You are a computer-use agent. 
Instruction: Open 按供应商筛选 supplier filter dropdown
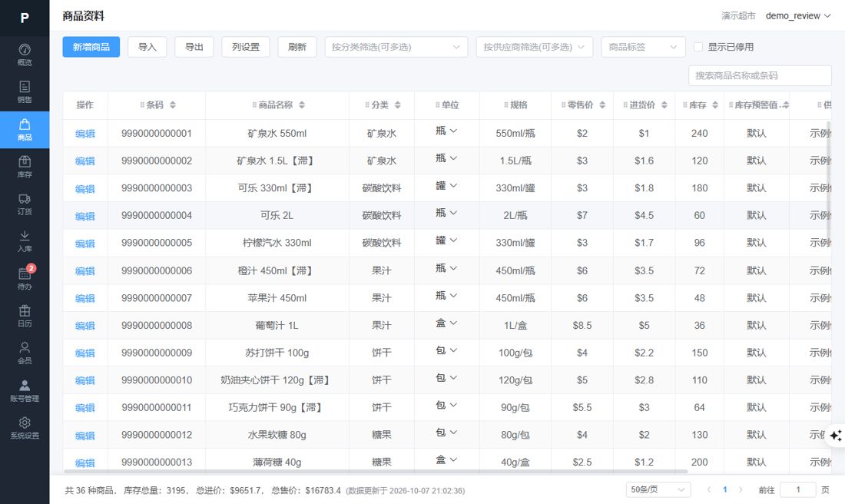click(534, 47)
